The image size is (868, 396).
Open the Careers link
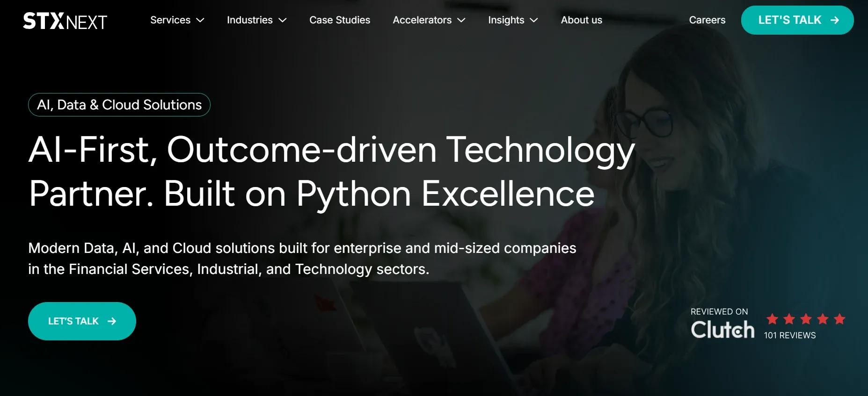coord(707,20)
